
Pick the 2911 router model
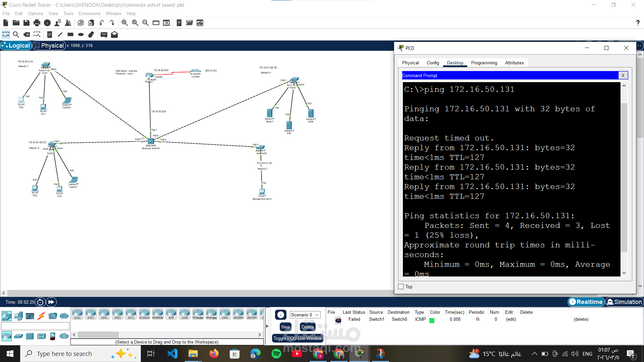[131, 314]
